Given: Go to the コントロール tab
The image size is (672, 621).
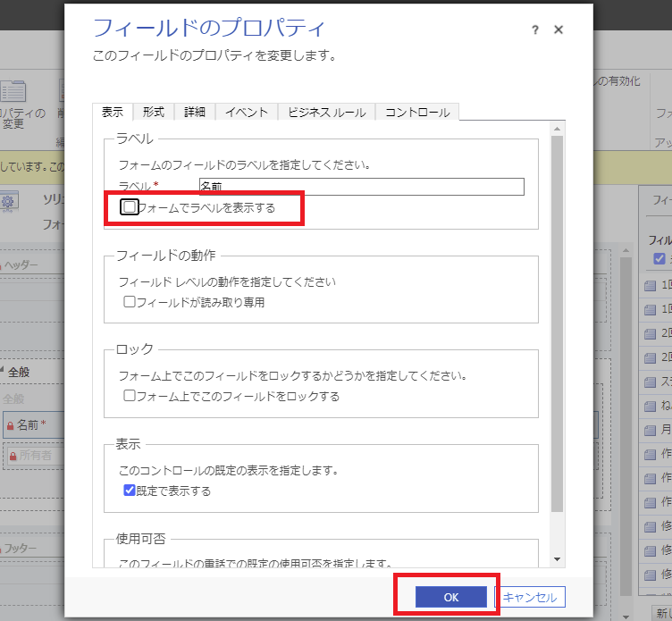Looking at the screenshot, I should point(417,113).
